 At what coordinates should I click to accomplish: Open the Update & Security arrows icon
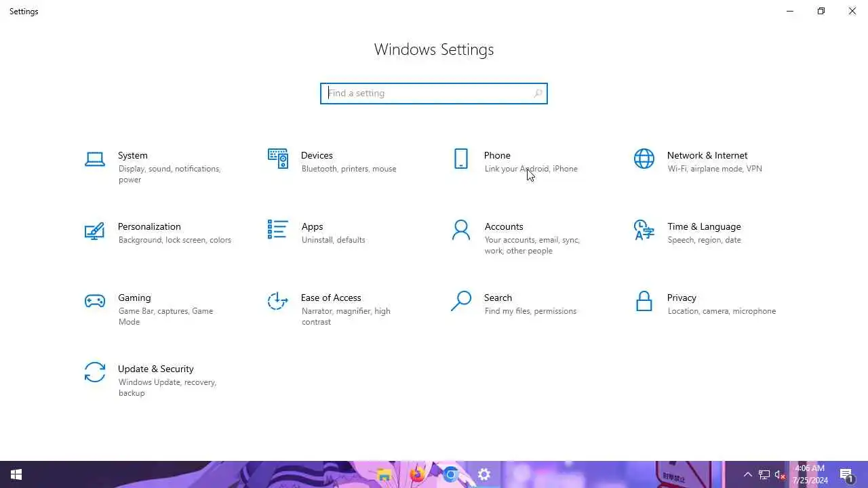pyautogui.click(x=95, y=372)
